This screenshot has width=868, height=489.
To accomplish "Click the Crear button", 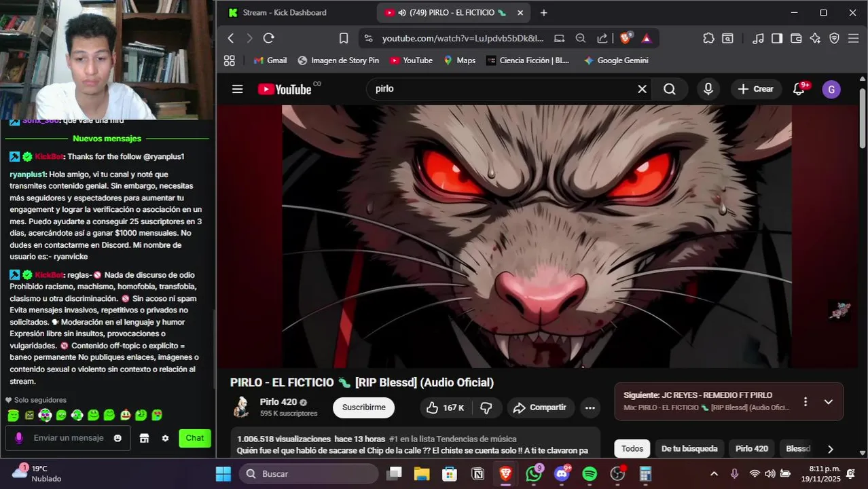I will coord(755,89).
